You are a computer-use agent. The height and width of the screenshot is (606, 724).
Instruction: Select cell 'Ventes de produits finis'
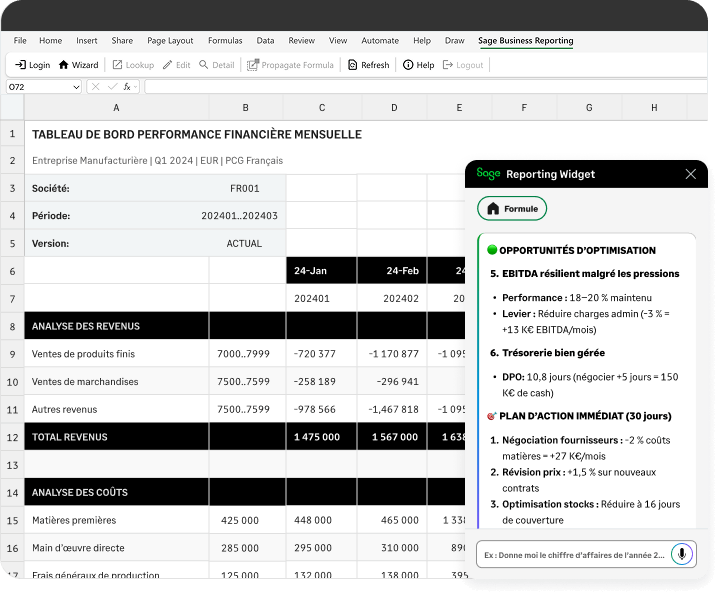[116, 354]
